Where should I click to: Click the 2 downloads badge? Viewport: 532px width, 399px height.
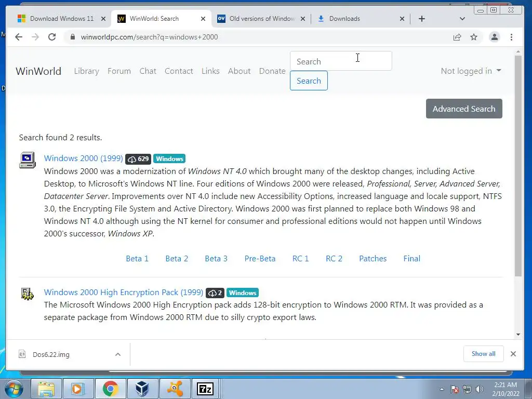(x=215, y=293)
